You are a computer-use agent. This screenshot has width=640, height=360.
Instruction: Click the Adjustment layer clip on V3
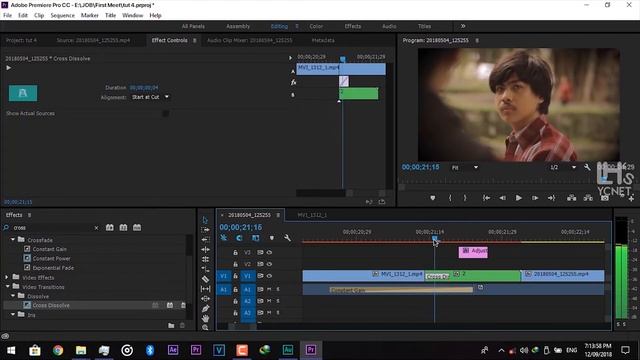coord(473,252)
